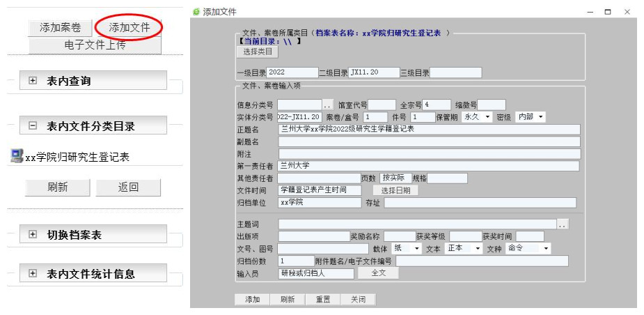Select xx学院归研究生登记表 tree entry
This screenshot has width=644, height=315.
point(77,157)
